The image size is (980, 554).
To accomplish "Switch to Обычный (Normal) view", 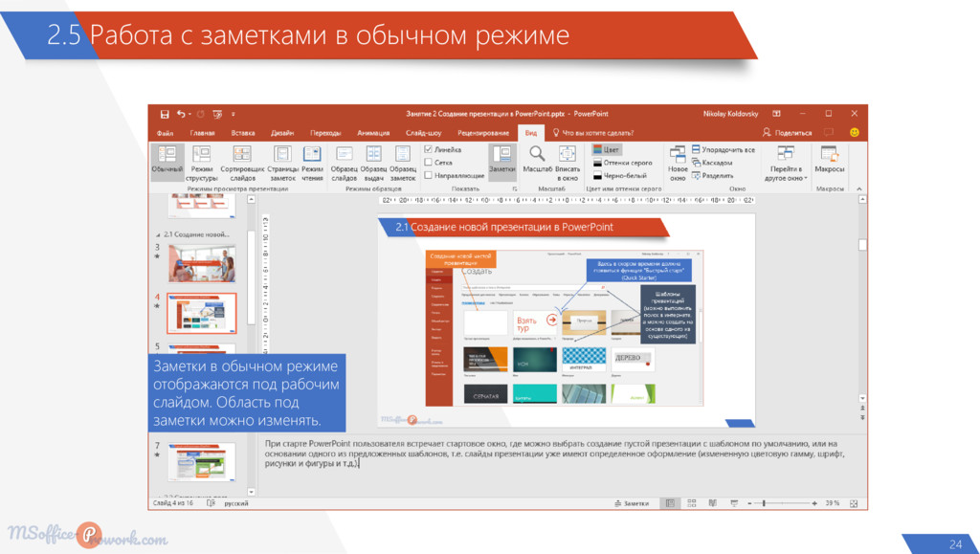I will coord(167,163).
